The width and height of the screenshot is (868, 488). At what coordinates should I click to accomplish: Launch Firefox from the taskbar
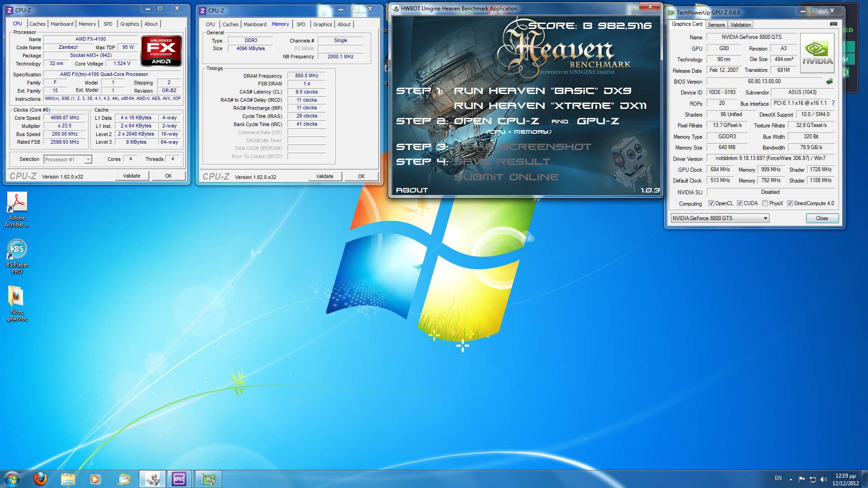pos(40,479)
